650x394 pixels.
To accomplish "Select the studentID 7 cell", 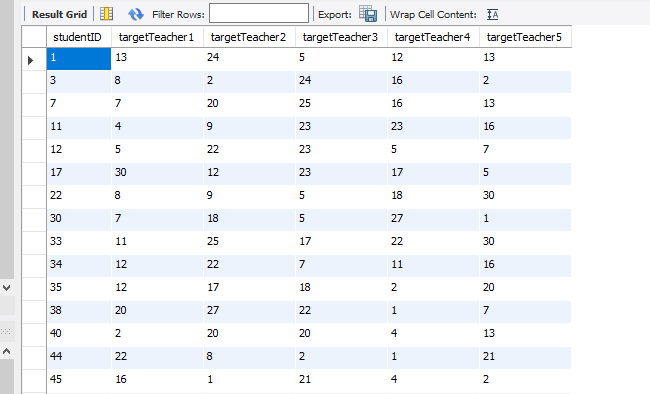I will coord(79,104).
